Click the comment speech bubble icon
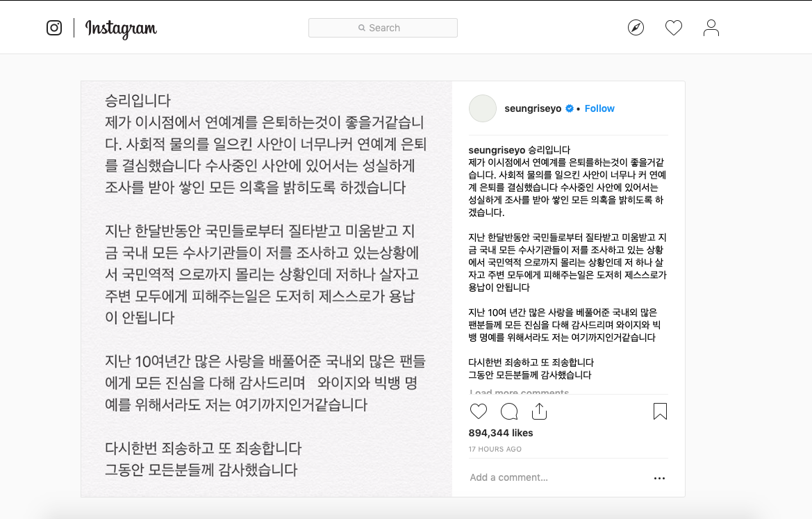812x519 pixels. (x=509, y=411)
